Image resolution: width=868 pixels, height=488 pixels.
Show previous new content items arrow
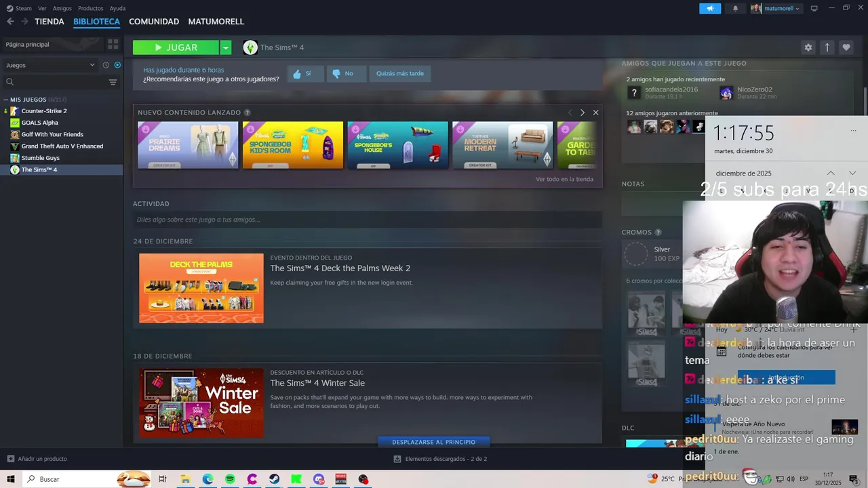coord(570,113)
